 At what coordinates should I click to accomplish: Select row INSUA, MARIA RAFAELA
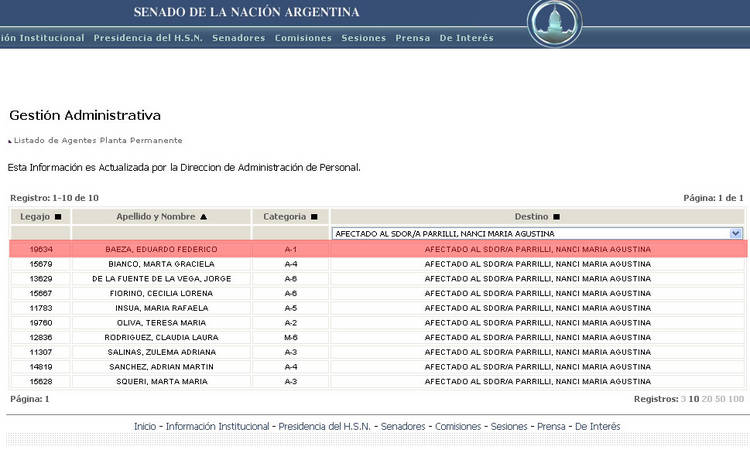378,308
